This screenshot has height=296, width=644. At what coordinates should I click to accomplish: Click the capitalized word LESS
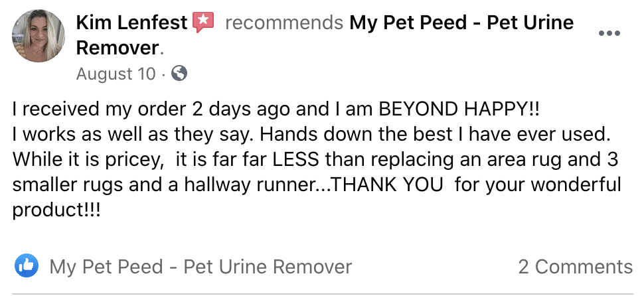[x=295, y=160]
